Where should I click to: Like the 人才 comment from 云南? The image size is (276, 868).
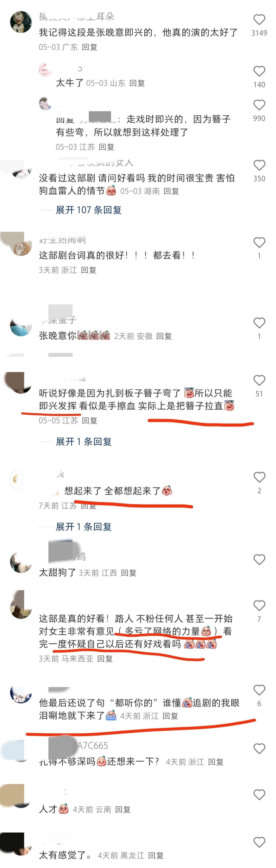(x=259, y=795)
